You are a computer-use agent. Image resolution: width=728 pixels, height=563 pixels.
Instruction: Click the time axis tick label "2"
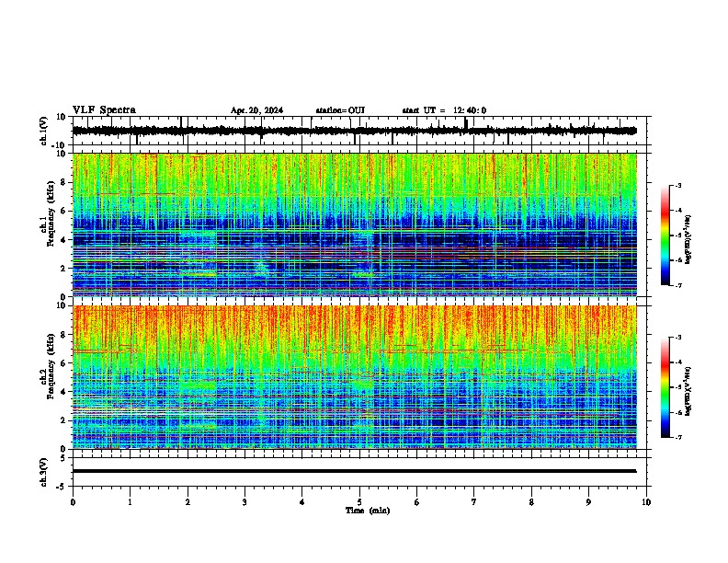pos(188,502)
